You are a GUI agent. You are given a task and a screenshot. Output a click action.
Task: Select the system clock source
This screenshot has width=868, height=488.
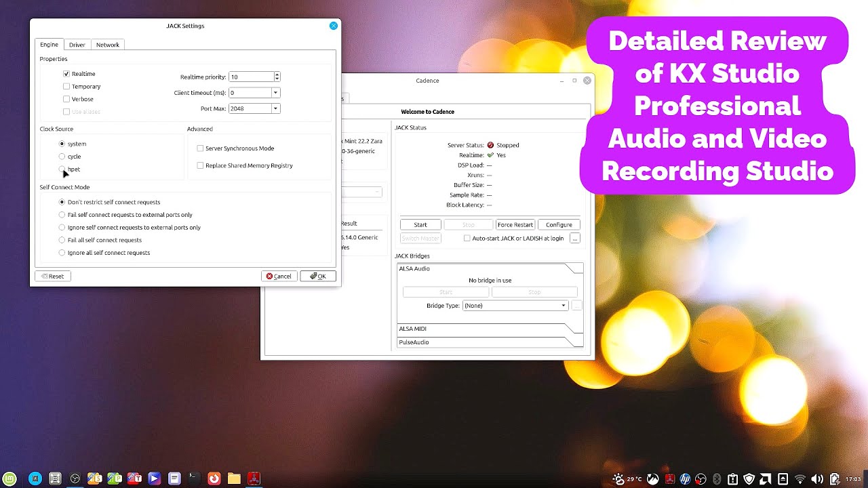tap(62, 144)
